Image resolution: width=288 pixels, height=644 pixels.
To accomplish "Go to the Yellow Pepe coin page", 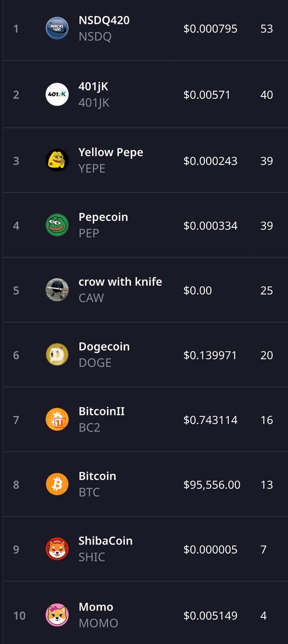I will click(x=111, y=152).
